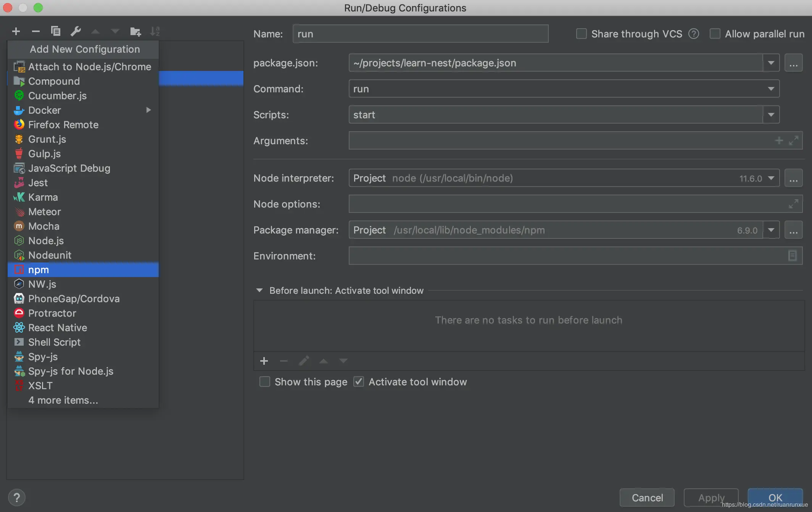Click the Cancel button
812x512 pixels.
[x=647, y=498]
